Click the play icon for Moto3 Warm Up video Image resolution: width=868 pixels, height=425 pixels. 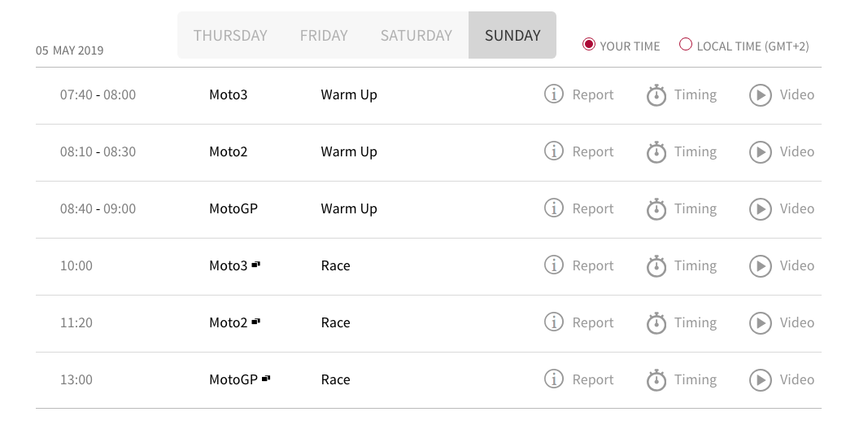(x=761, y=95)
